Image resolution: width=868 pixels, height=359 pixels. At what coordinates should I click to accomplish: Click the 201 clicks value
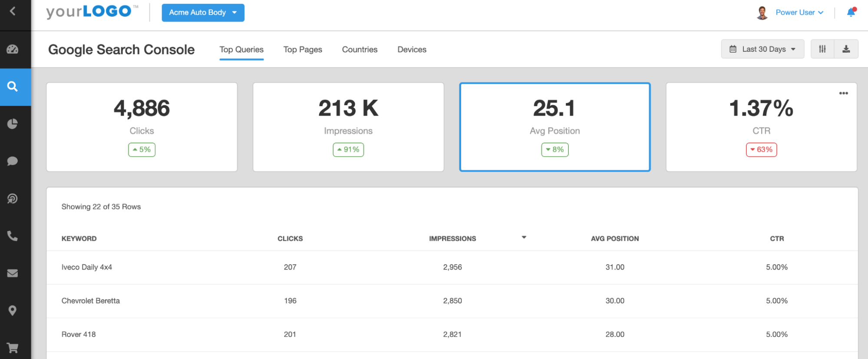click(x=290, y=334)
